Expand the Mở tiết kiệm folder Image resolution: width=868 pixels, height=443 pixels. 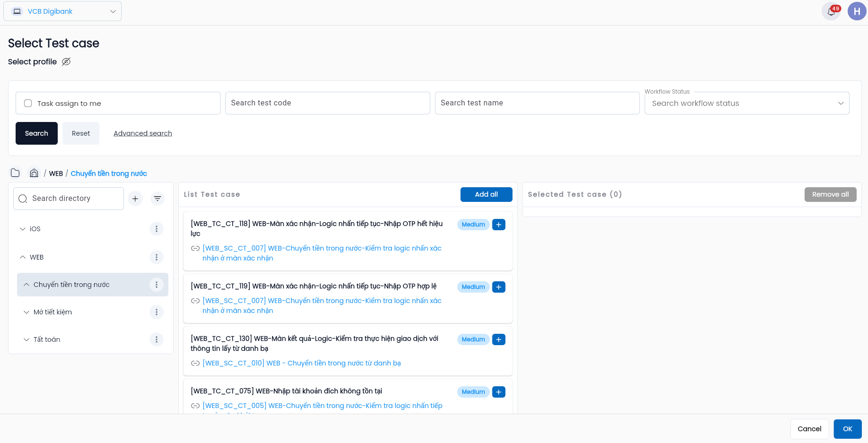26,312
